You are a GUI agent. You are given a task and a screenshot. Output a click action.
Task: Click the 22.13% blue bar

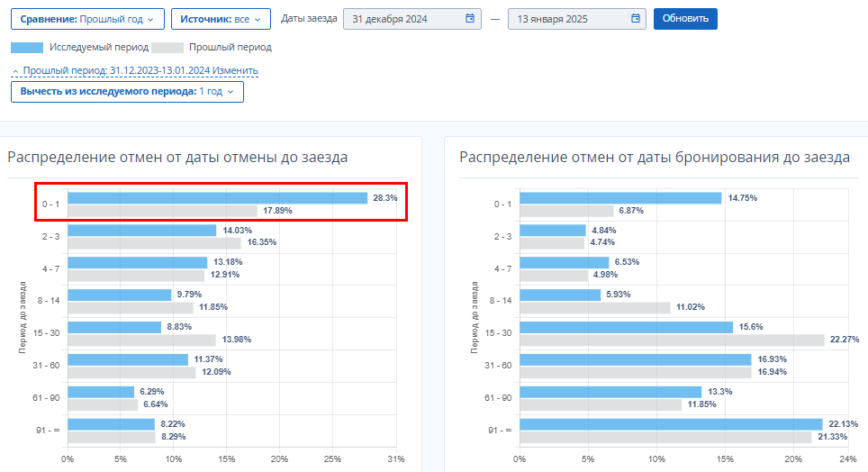coord(672,424)
